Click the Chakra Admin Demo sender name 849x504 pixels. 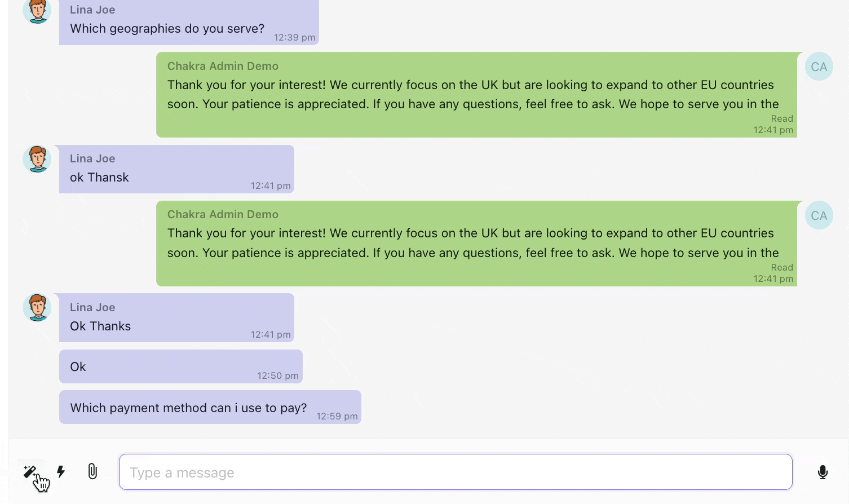tap(223, 66)
